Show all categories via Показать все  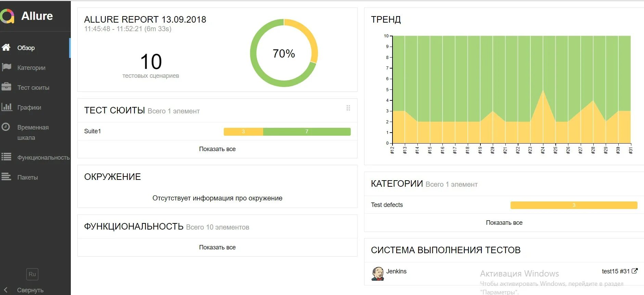point(504,223)
